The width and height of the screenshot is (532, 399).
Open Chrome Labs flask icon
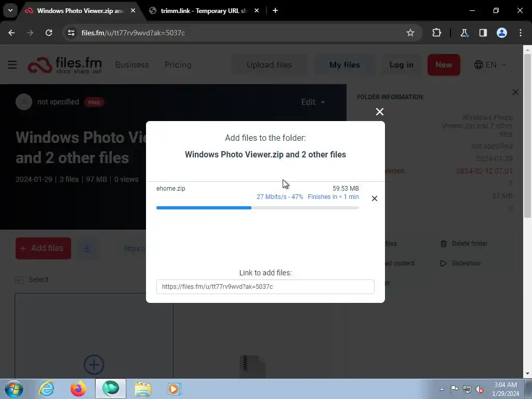pyautogui.click(x=464, y=33)
